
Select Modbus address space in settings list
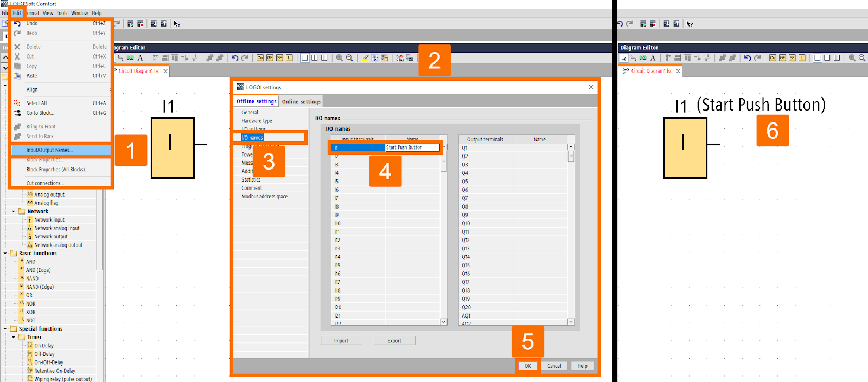pos(264,197)
